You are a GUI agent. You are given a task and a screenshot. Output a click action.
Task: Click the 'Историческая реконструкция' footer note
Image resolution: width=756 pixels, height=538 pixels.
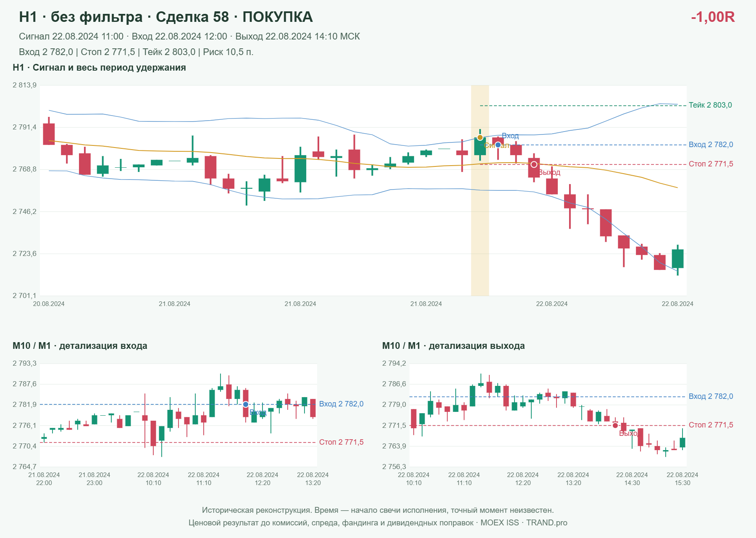pyautogui.click(x=378, y=510)
